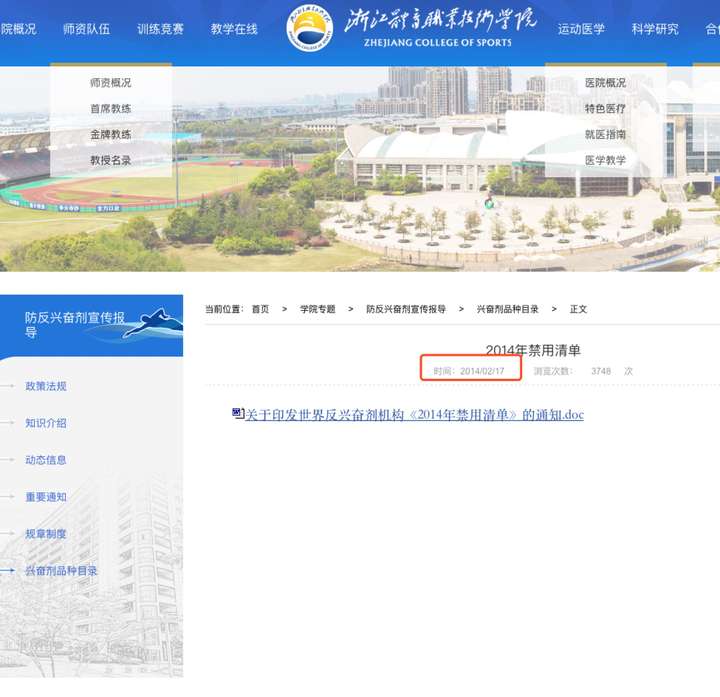
Task: Open 知识介绍 in the sidebar
Action: 46,423
